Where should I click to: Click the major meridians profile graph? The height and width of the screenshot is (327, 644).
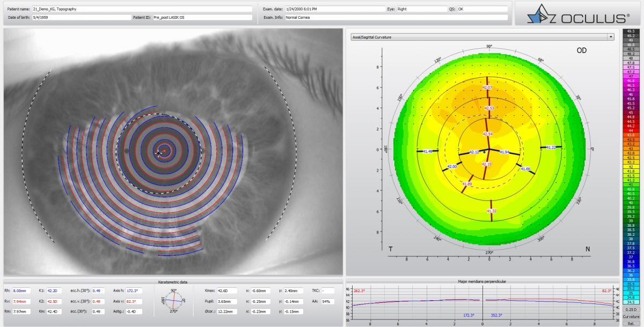point(483,303)
